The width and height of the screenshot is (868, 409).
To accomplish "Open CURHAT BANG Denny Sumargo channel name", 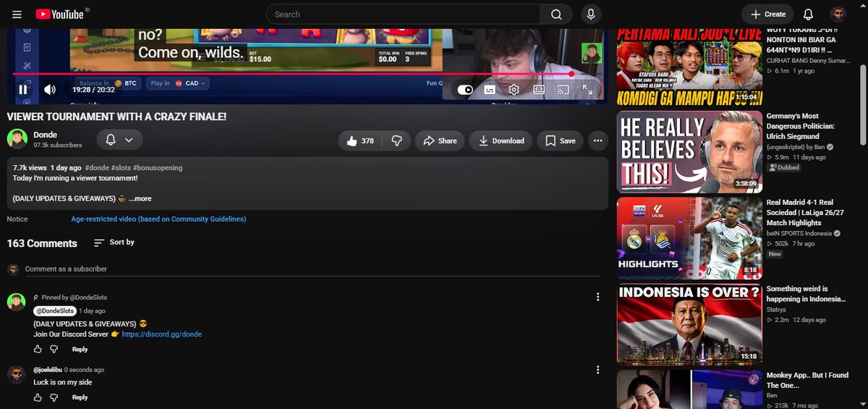I will pyautogui.click(x=807, y=61).
